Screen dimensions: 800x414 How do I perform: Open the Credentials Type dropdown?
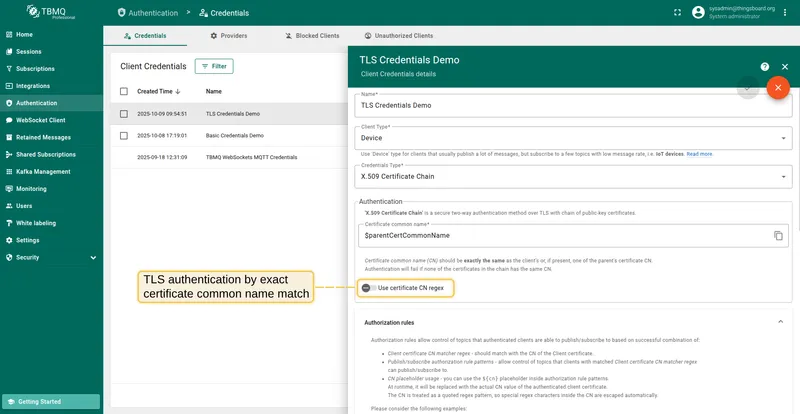click(573, 177)
